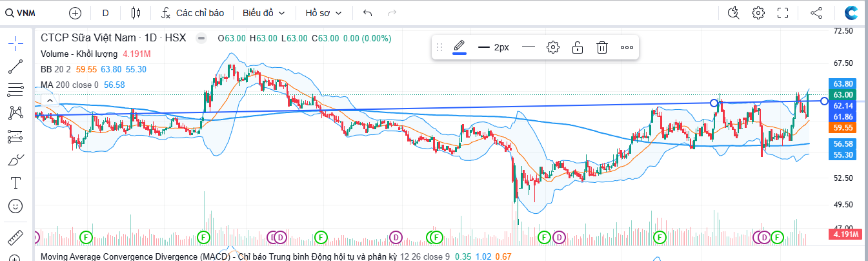The image size is (868, 261).
Task: Select the forecast and measurement tool
Action: click(16, 136)
